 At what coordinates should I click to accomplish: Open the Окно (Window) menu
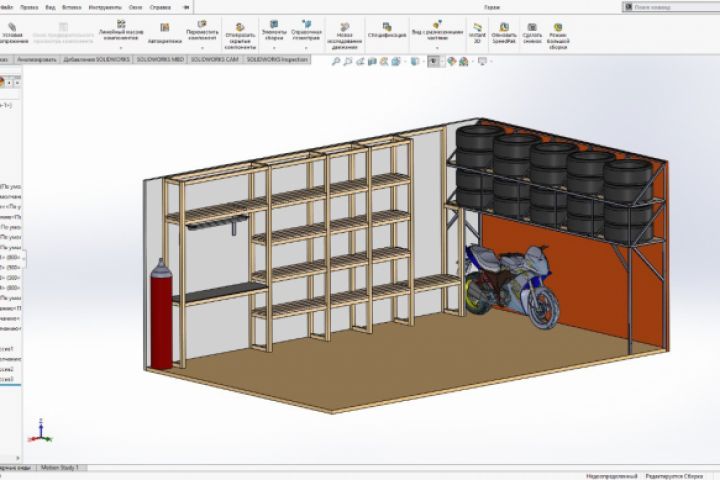(x=135, y=7)
